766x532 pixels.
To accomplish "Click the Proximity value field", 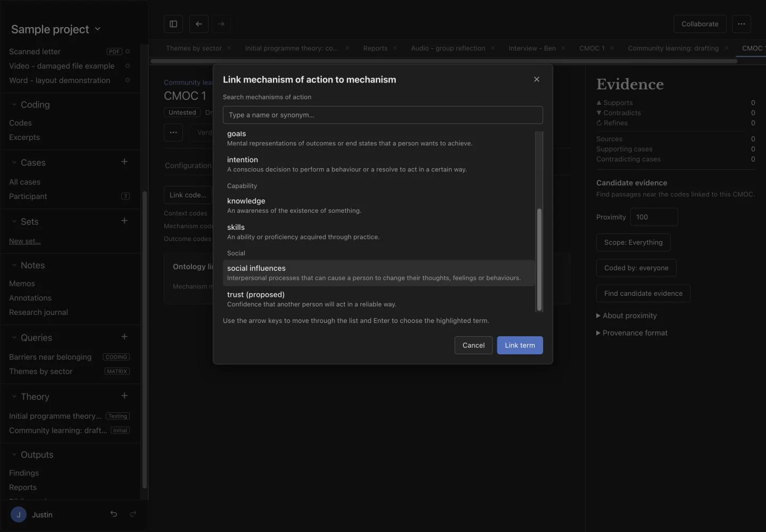I will click(x=654, y=217).
